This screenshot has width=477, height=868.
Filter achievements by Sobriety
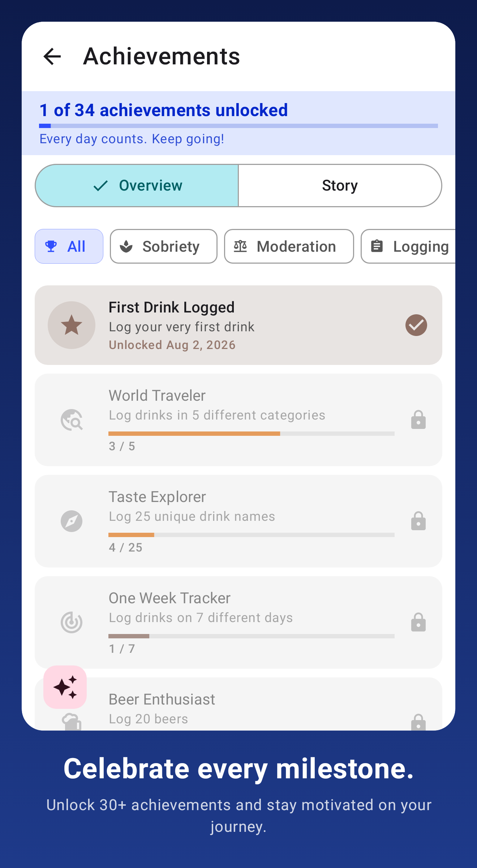pos(164,246)
